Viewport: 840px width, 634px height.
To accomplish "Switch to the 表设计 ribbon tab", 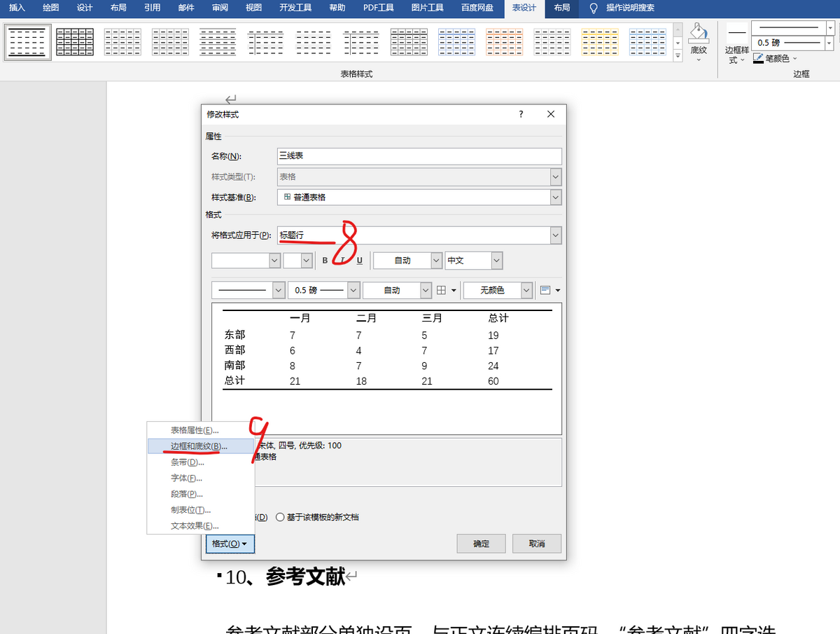I will point(524,8).
